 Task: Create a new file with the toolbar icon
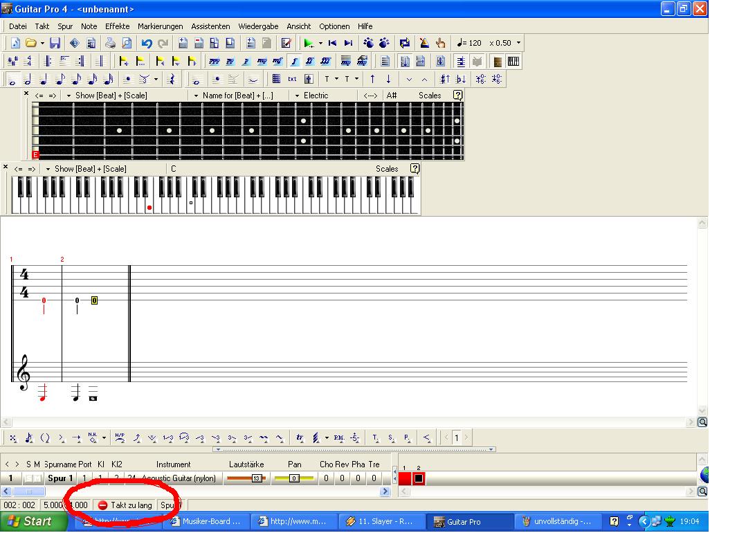pyautogui.click(x=15, y=43)
